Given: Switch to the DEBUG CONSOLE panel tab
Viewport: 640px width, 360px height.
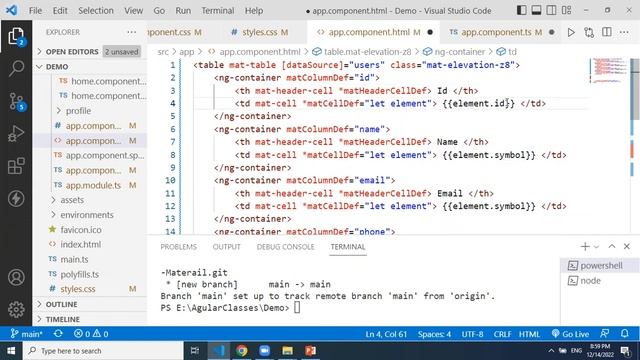Looking at the screenshot, I should 285,247.
